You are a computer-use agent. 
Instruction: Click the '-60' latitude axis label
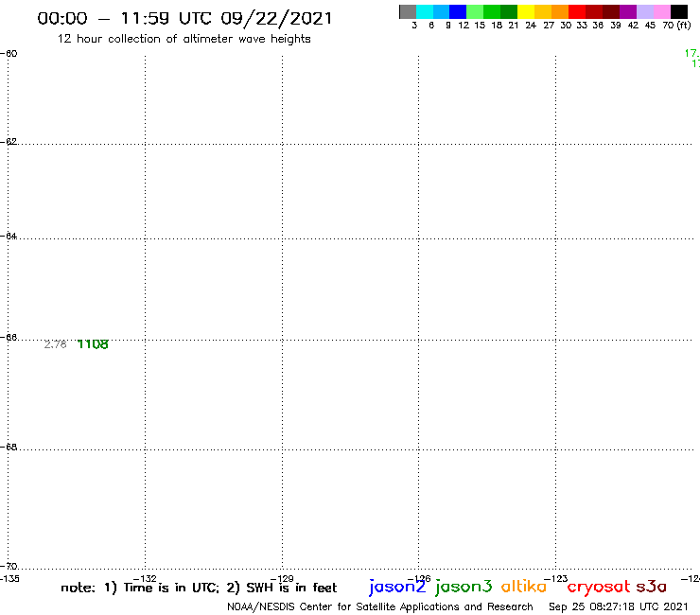coord(9,54)
